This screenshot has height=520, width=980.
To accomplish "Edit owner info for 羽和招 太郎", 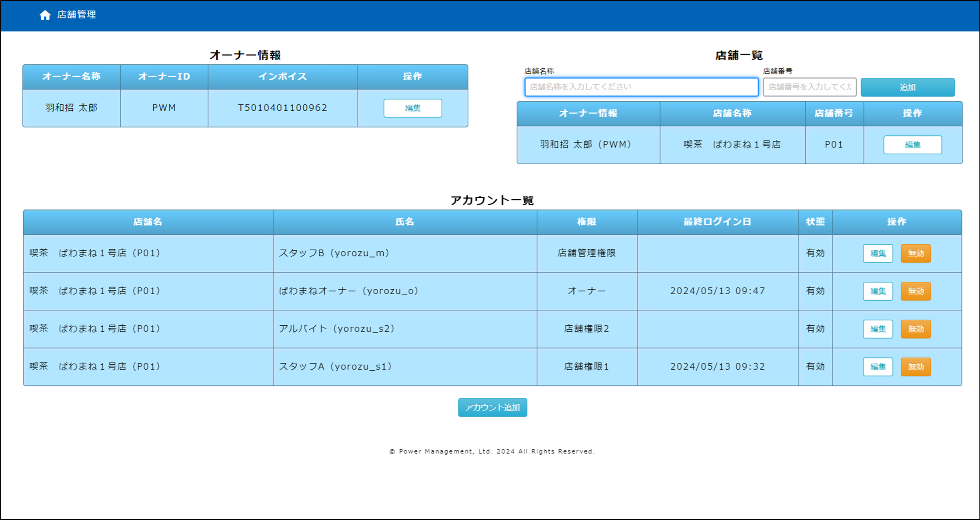I will (x=412, y=108).
